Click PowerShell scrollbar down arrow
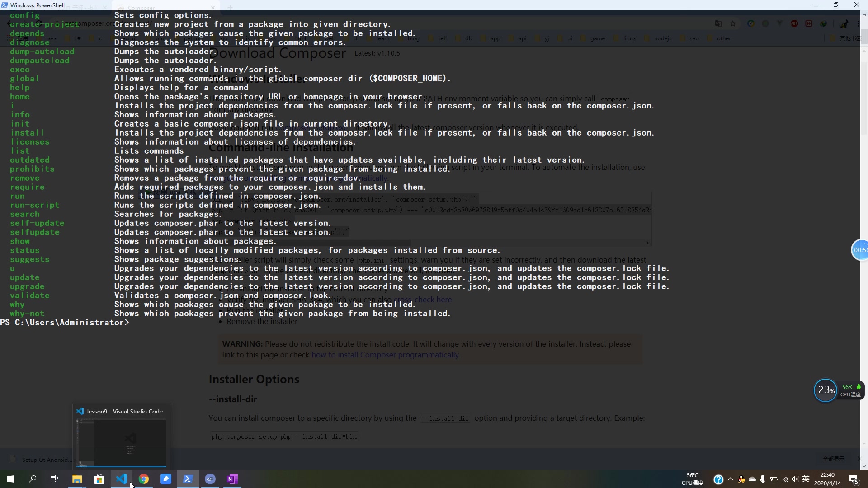 coord(864,466)
